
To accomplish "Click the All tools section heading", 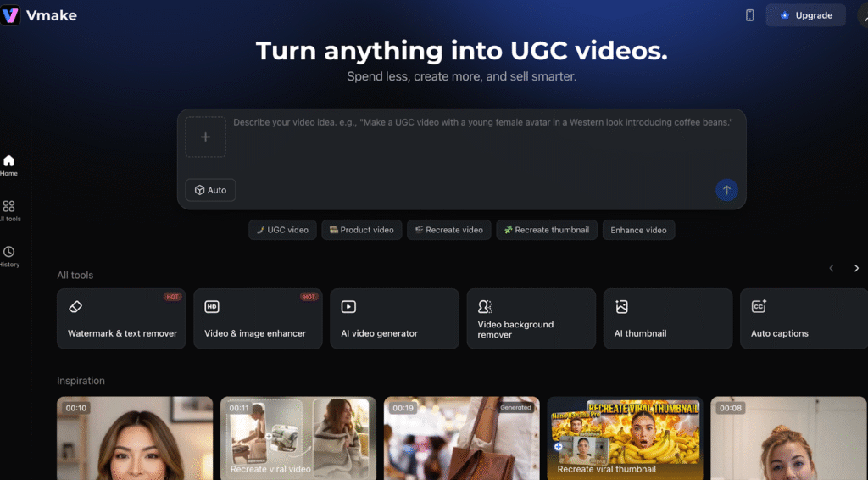I will point(75,275).
